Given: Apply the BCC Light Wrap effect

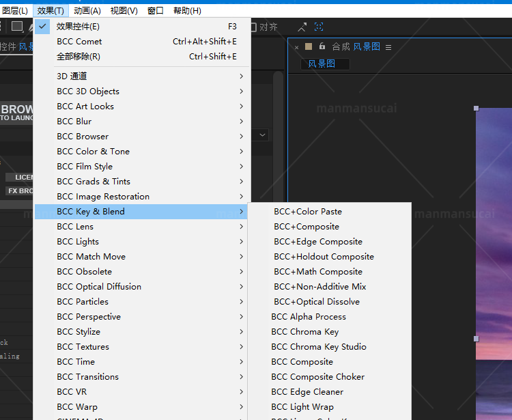Looking at the screenshot, I should 330,406.
